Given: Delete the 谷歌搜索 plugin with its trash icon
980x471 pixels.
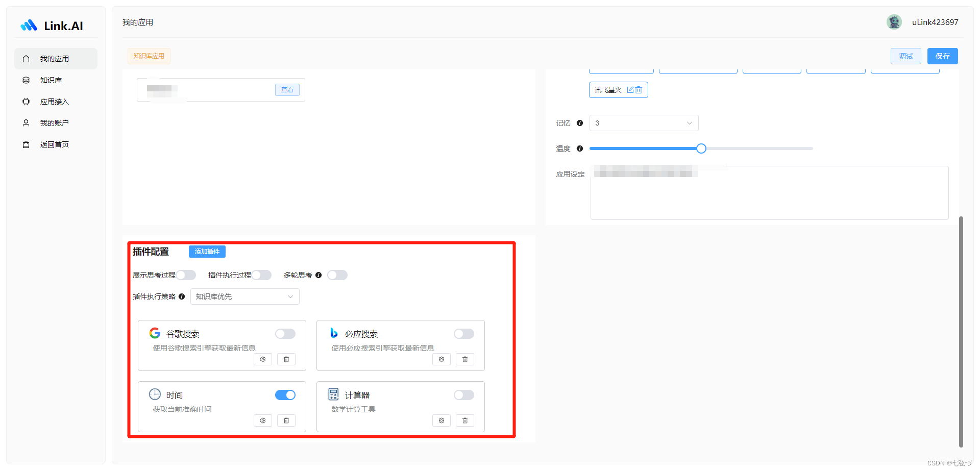Looking at the screenshot, I should click(286, 359).
